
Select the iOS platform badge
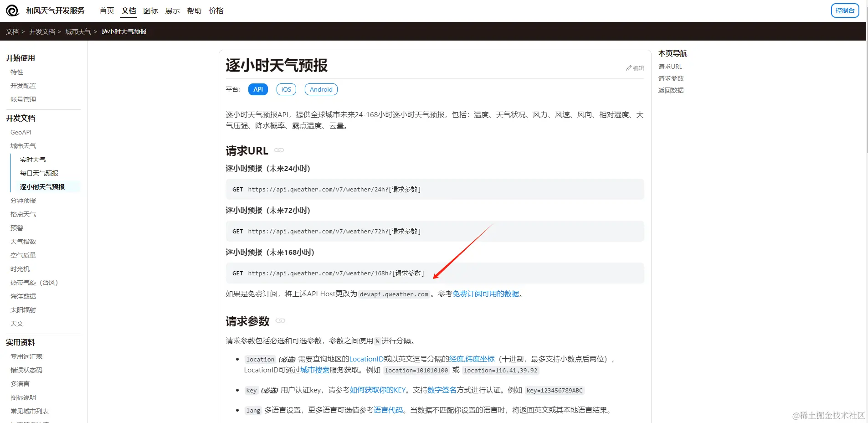coord(286,89)
